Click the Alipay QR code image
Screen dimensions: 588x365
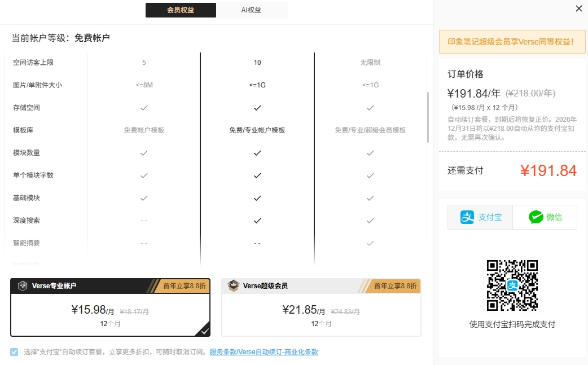512,285
